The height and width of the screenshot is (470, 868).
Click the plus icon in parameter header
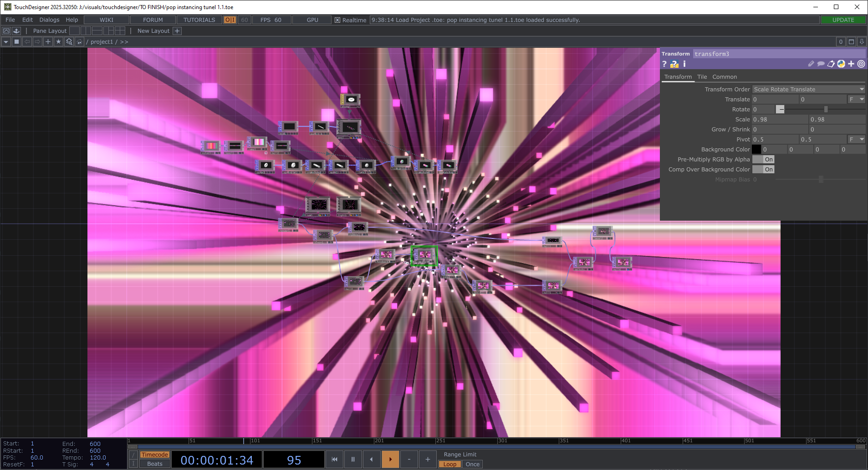click(851, 64)
